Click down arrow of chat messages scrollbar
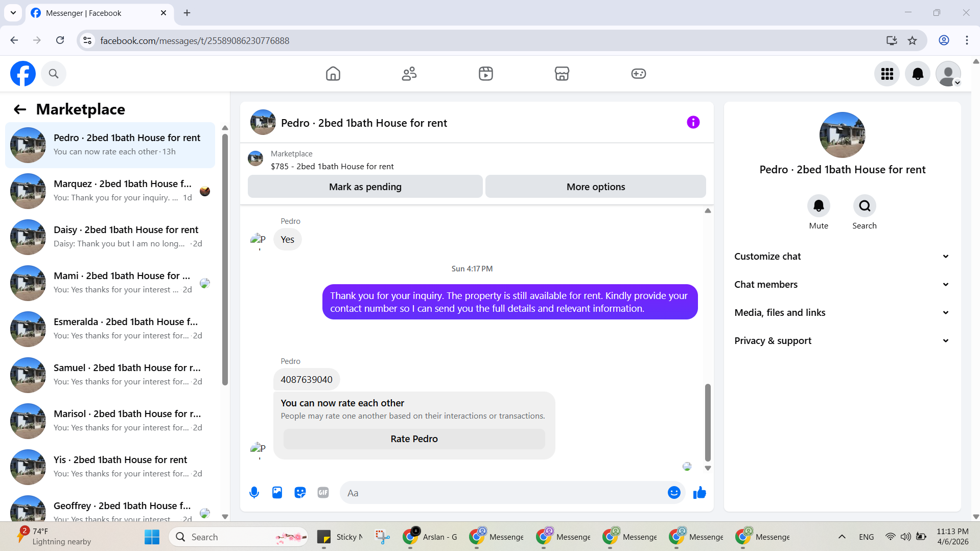Image resolution: width=980 pixels, height=551 pixels. tap(708, 468)
